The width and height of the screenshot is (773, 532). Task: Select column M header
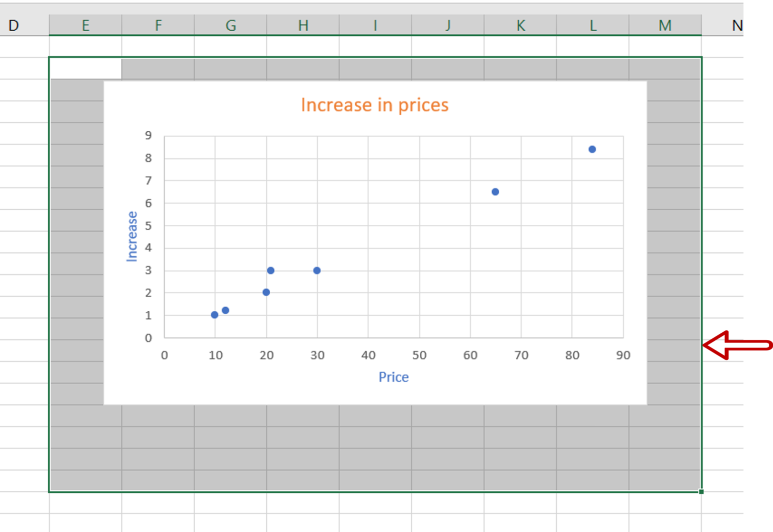(665, 25)
